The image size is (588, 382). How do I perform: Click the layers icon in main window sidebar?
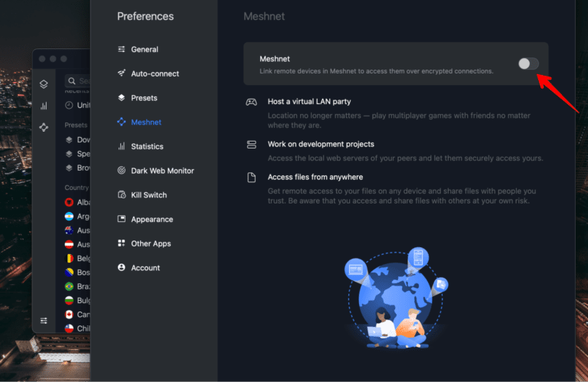[x=44, y=84]
